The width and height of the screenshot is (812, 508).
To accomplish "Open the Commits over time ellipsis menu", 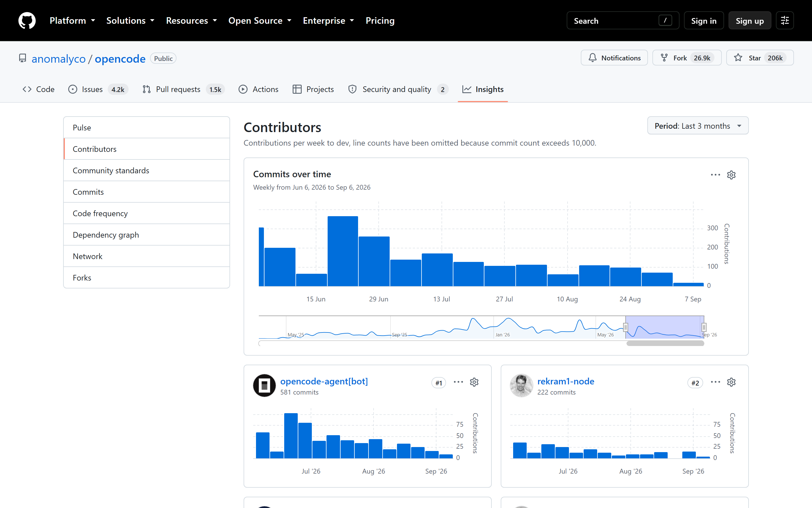I will point(715,175).
